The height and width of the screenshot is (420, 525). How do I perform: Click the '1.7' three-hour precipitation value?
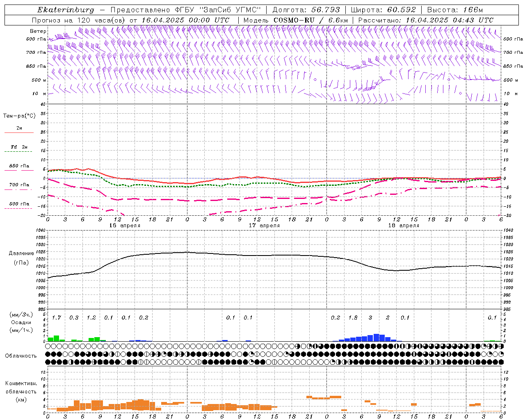(x=56, y=318)
